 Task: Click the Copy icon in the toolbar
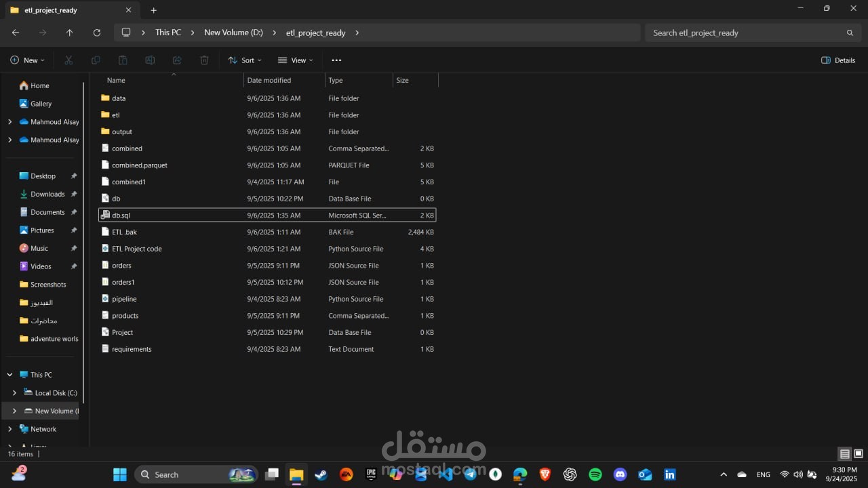click(x=96, y=60)
